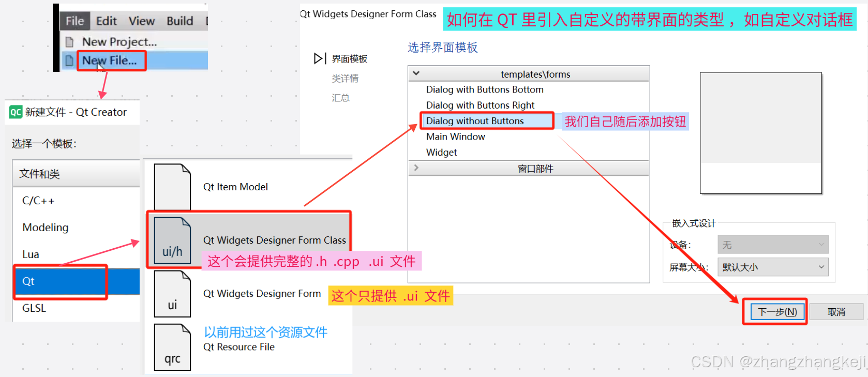Select the Qt category

click(x=76, y=281)
